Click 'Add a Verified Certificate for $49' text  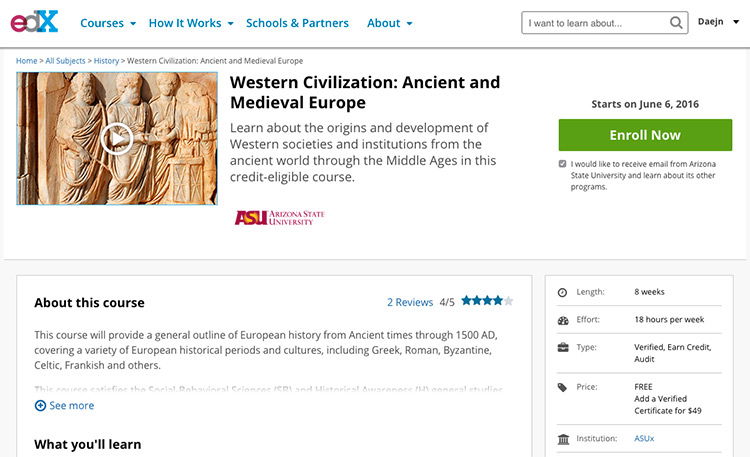point(668,404)
